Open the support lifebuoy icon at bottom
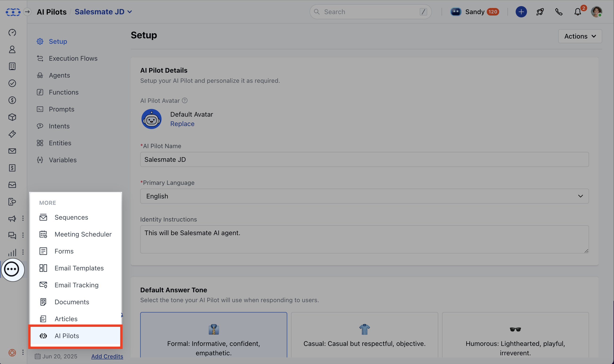The image size is (614, 364). point(12,353)
